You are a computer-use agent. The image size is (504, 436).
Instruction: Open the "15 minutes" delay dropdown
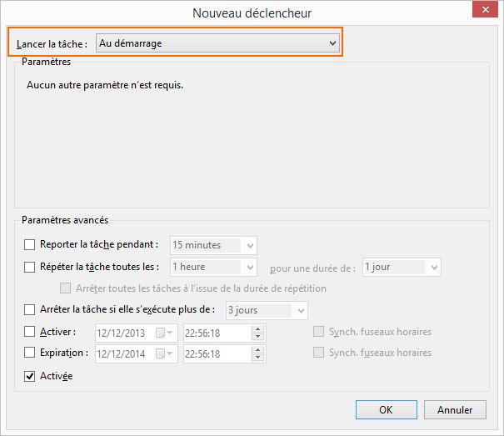pyautogui.click(x=213, y=245)
